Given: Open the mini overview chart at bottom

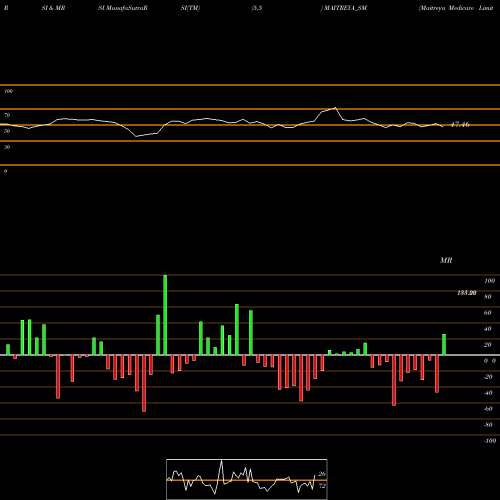Looking at the screenshot, I should point(247,479).
